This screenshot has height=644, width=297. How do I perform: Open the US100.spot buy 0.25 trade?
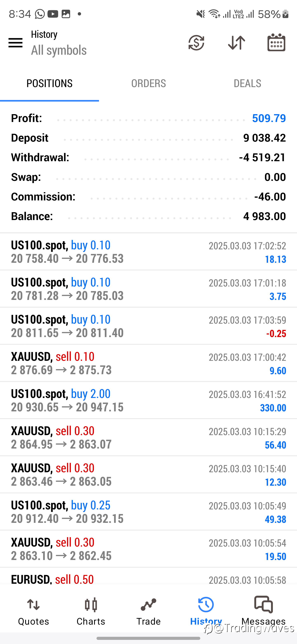point(148,512)
